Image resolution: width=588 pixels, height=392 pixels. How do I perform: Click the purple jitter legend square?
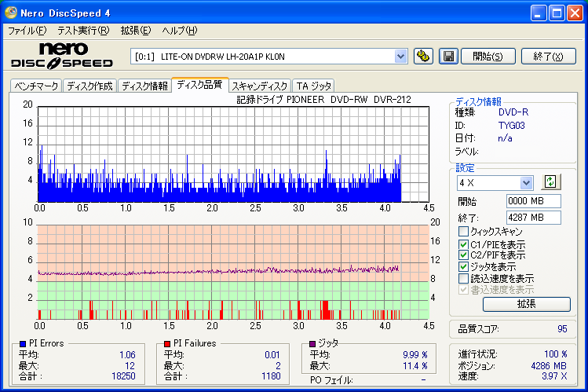pyautogui.click(x=312, y=343)
